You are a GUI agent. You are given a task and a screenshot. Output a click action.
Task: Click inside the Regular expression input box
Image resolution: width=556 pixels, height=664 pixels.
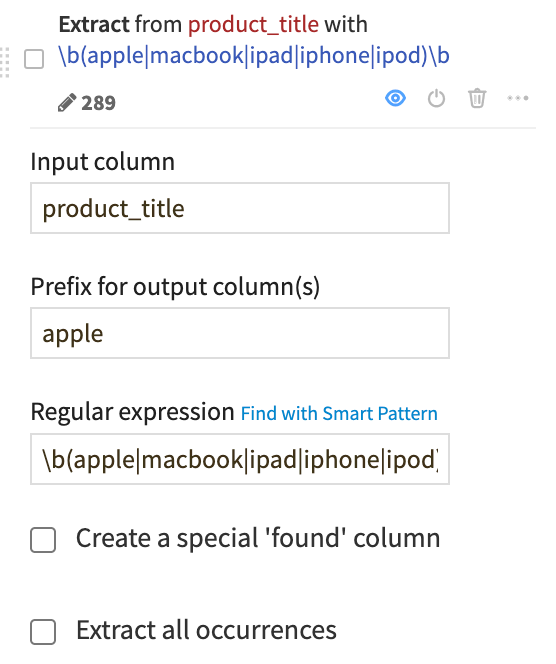tap(240, 459)
